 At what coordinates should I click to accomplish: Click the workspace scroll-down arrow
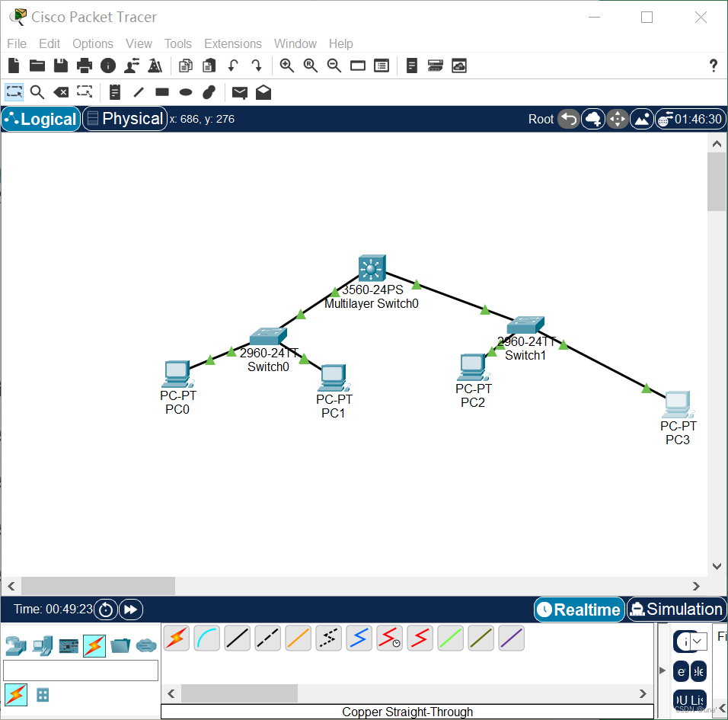717,566
